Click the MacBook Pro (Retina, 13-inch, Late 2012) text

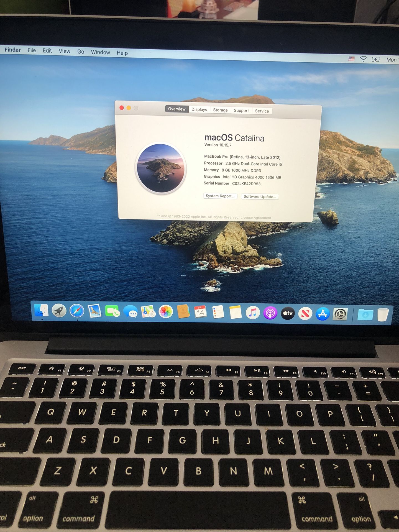(x=242, y=157)
